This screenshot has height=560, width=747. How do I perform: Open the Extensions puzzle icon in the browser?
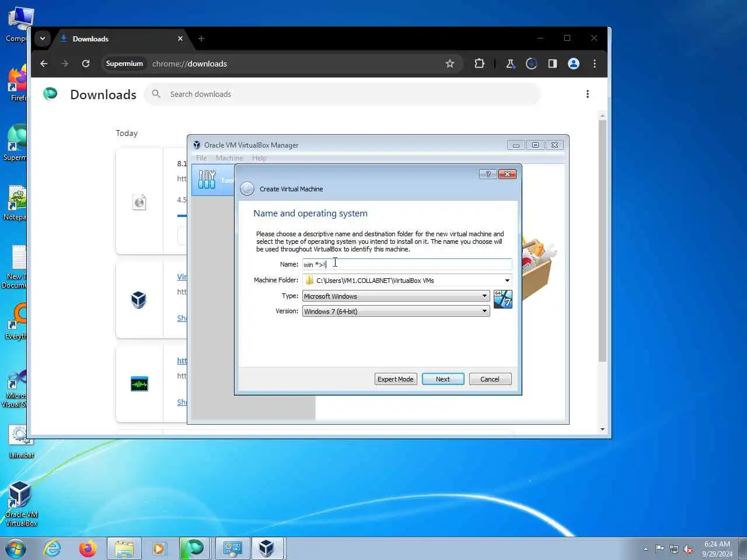click(x=479, y=64)
